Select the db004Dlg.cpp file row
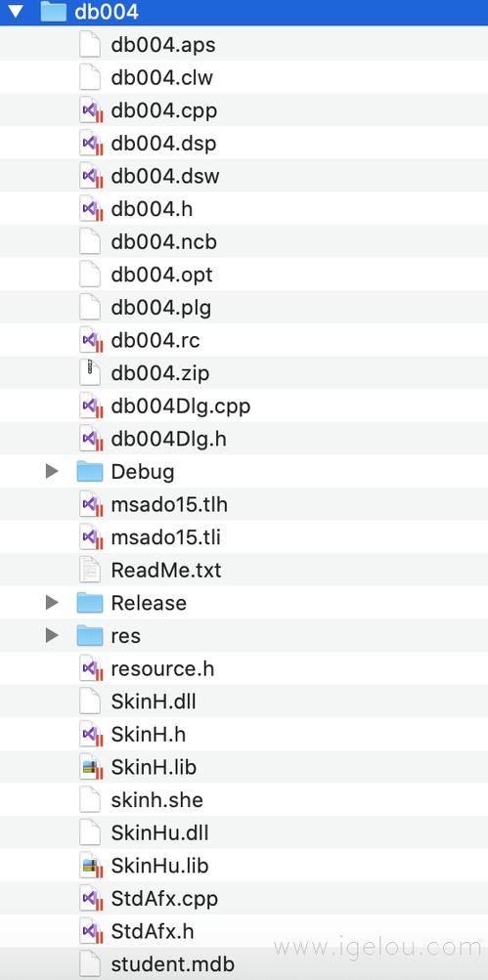Screen dimensions: 488x980 coord(244,406)
